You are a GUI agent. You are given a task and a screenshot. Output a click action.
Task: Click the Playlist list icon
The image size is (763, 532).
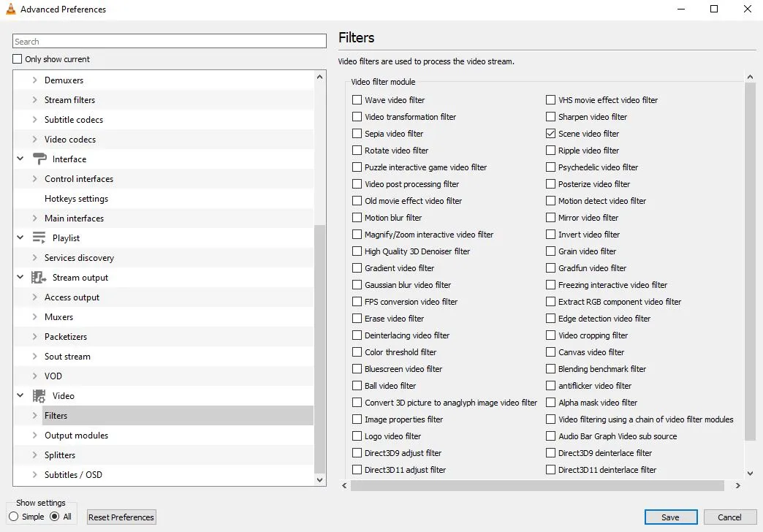point(39,237)
